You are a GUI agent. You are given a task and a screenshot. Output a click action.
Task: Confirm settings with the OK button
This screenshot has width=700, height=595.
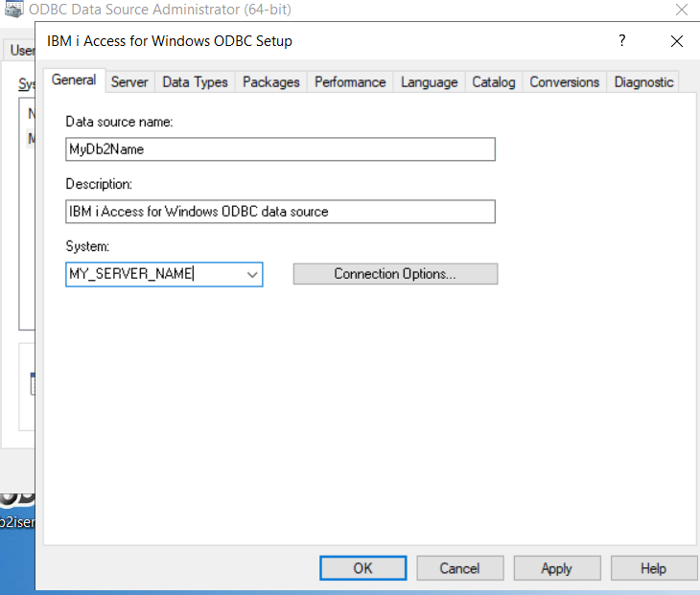[x=363, y=568]
